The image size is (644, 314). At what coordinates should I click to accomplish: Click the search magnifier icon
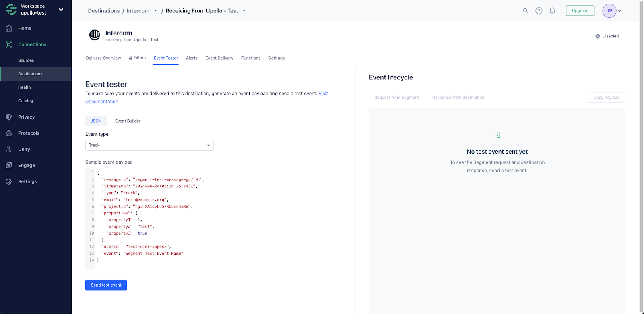point(525,11)
